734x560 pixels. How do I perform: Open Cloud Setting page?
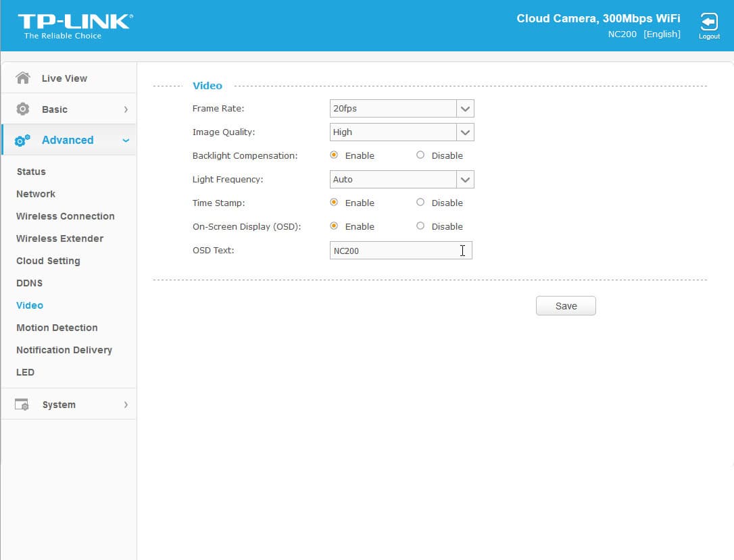[x=48, y=261]
